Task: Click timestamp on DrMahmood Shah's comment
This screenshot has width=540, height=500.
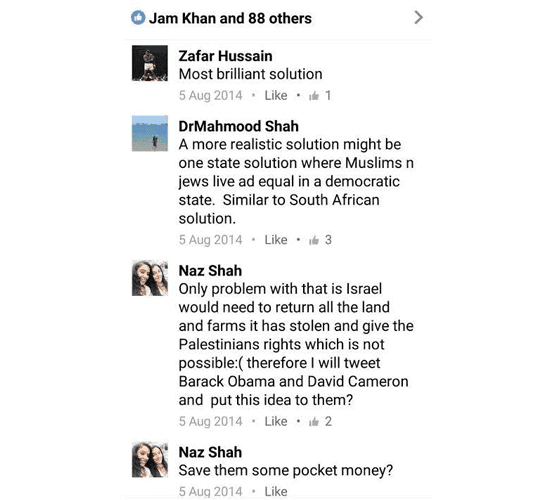Action: tap(210, 240)
